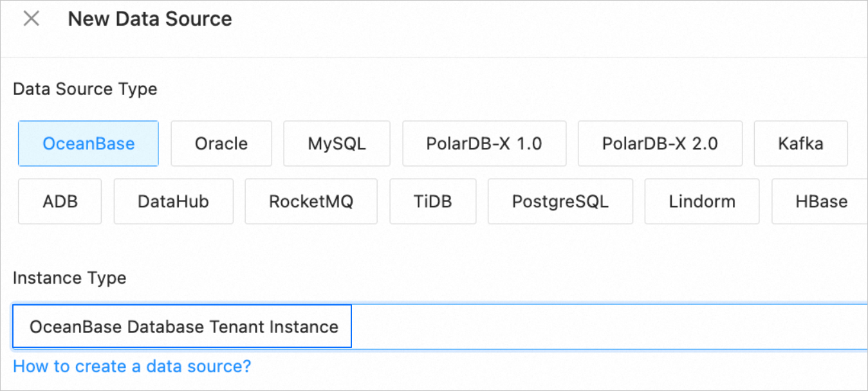
Task: Select Lindorm data source type
Action: tap(701, 201)
